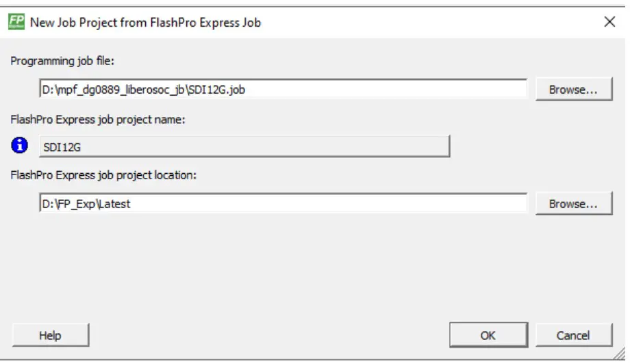Click the word "Latest" in location path

(x=114, y=204)
